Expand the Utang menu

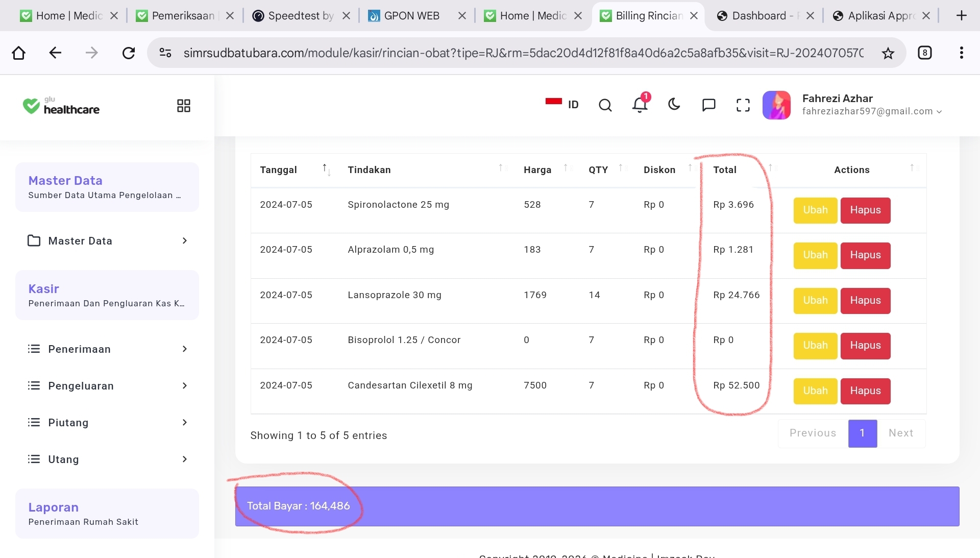(107, 459)
